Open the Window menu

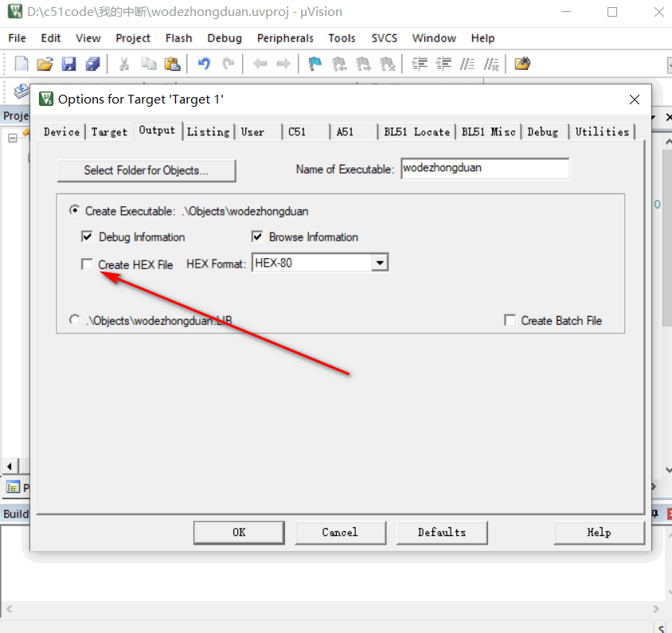(434, 38)
